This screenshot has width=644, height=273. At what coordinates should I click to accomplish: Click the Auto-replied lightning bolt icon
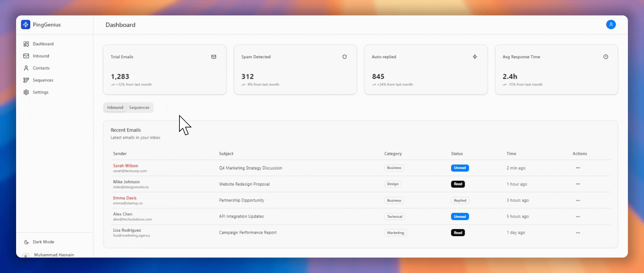pos(475,57)
